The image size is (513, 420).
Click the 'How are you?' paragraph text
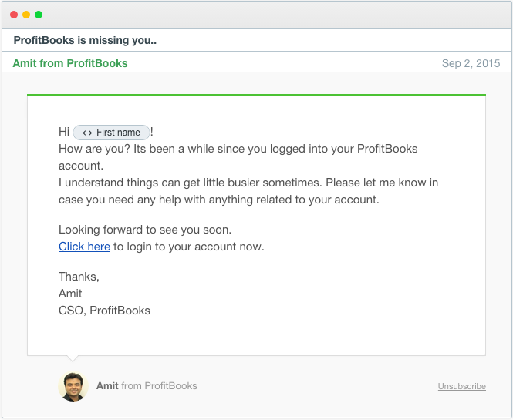[238, 157]
